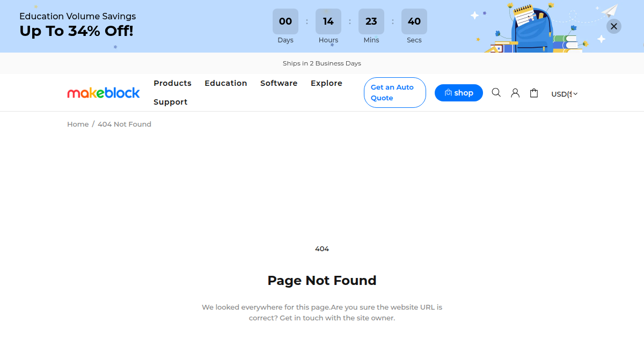The width and height of the screenshot is (644, 337).
Task: Follow the Home breadcrumb link
Action: click(78, 124)
